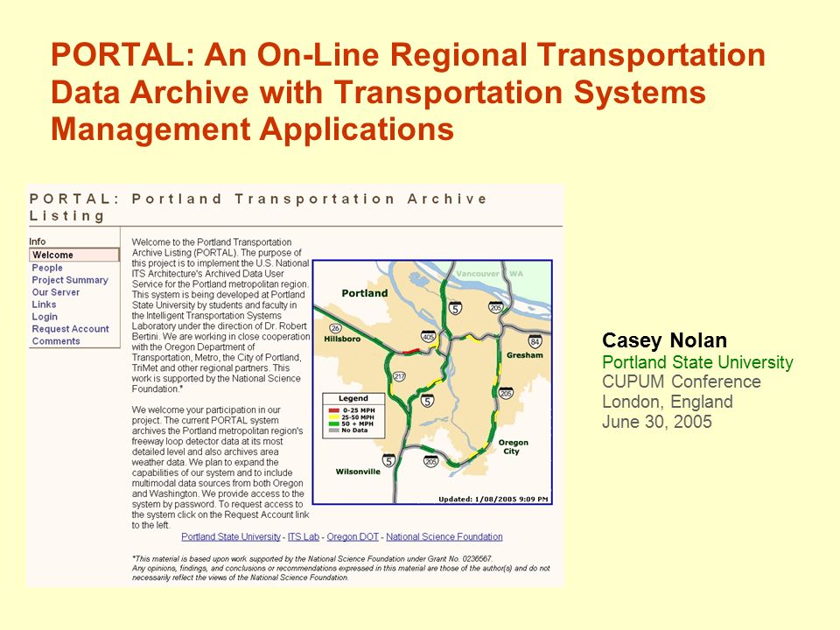Click the gray No Data legend swatch
This screenshot has width=840, height=630.
tap(334, 430)
